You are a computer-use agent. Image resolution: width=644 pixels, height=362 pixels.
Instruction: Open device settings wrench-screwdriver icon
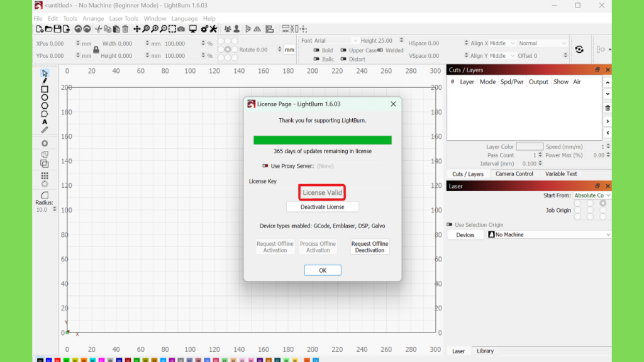pos(213,29)
